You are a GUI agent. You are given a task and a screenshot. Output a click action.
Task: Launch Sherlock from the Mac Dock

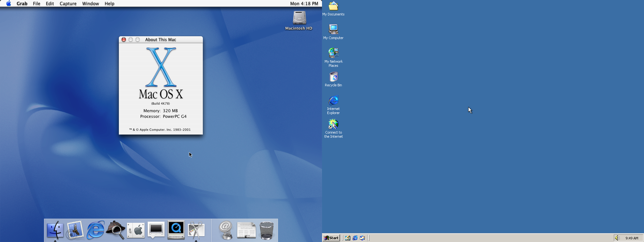coord(115,230)
